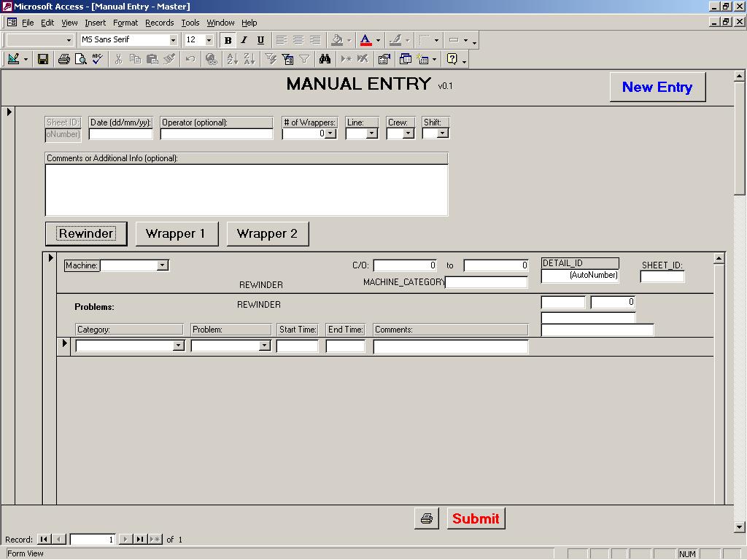Click the Sort Descending Z-A icon
The image size is (747, 560).
click(x=249, y=59)
